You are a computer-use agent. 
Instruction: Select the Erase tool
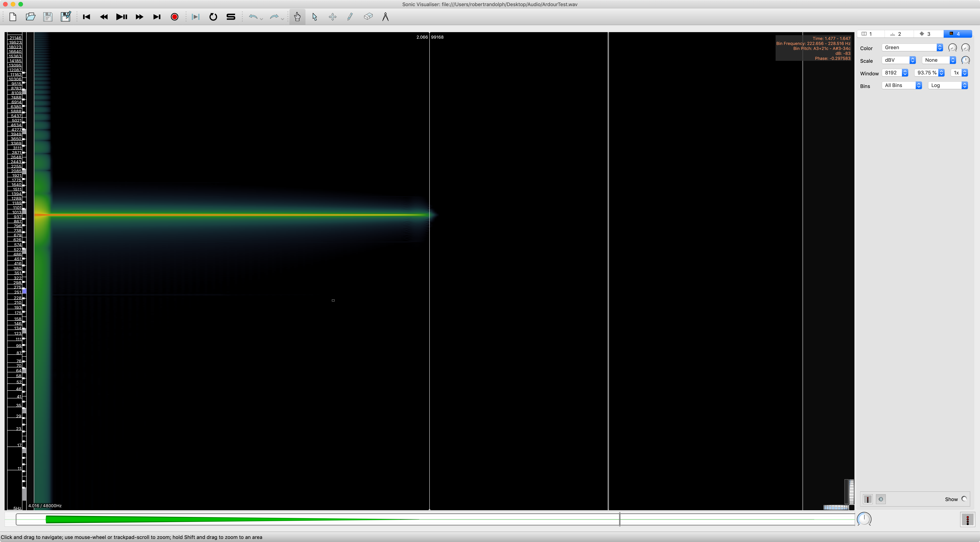tap(368, 17)
